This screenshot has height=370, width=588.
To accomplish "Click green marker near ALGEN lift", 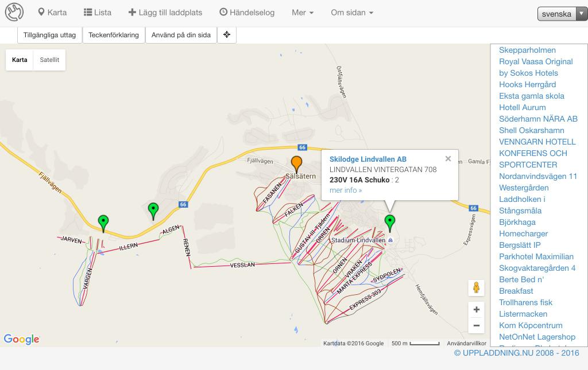I will (x=153, y=211).
